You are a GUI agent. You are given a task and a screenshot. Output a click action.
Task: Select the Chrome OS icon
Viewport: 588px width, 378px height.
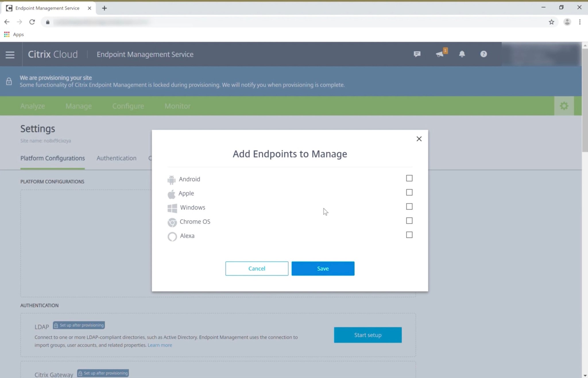[172, 222]
